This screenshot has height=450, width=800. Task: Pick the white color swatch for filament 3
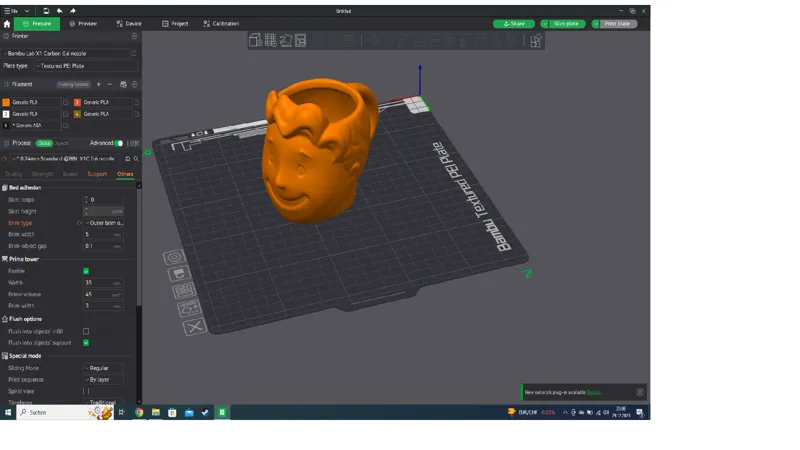tap(6, 114)
